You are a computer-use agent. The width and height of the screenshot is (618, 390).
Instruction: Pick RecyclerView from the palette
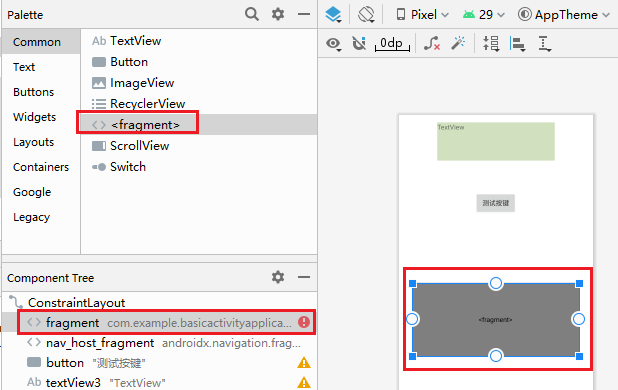click(x=199, y=104)
